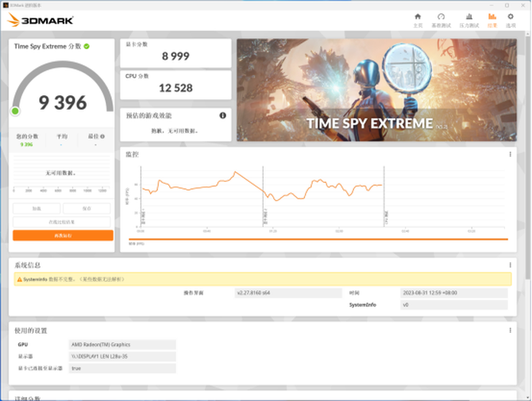Click the scrollbar down arrow
The width and height of the screenshot is (532, 401).
pos(527,397)
